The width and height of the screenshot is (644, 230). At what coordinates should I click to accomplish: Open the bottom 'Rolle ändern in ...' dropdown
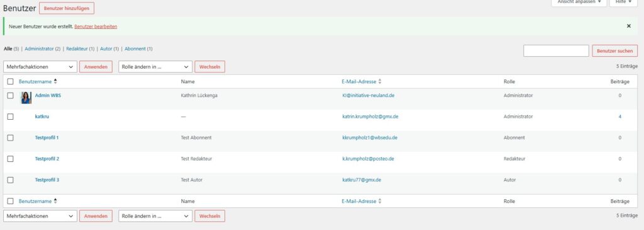point(155,216)
